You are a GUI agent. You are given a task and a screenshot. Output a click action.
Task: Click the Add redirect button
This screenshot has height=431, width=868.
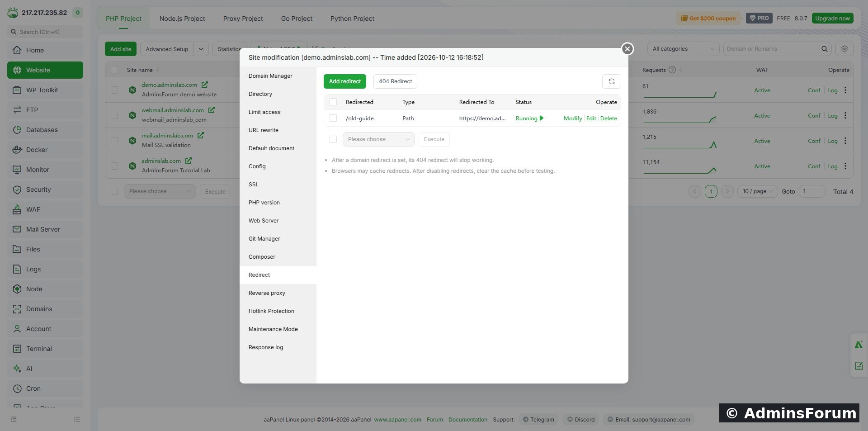tap(345, 81)
